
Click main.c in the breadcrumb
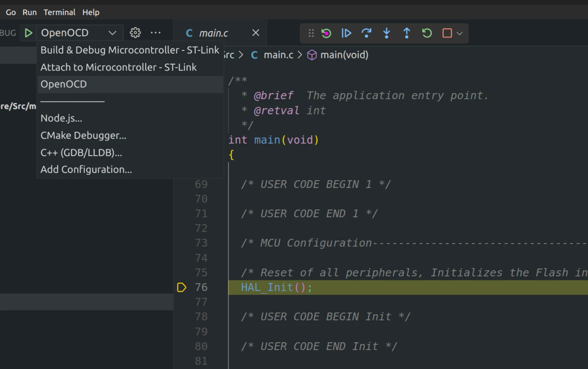[x=278, y=55]
